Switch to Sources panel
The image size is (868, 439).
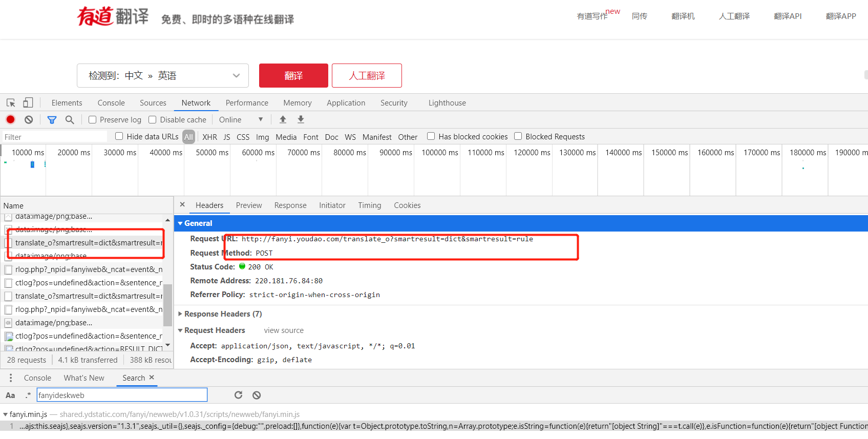[153, 102]
